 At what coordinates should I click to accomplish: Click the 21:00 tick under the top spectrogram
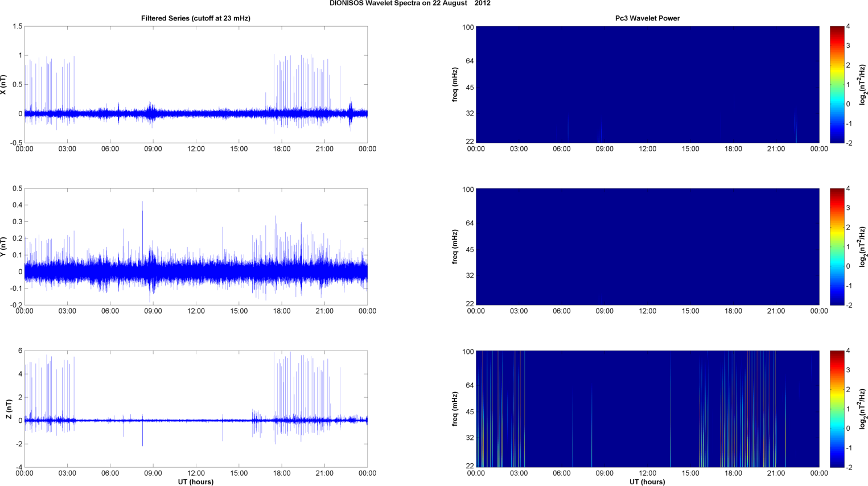click(776, 149)
